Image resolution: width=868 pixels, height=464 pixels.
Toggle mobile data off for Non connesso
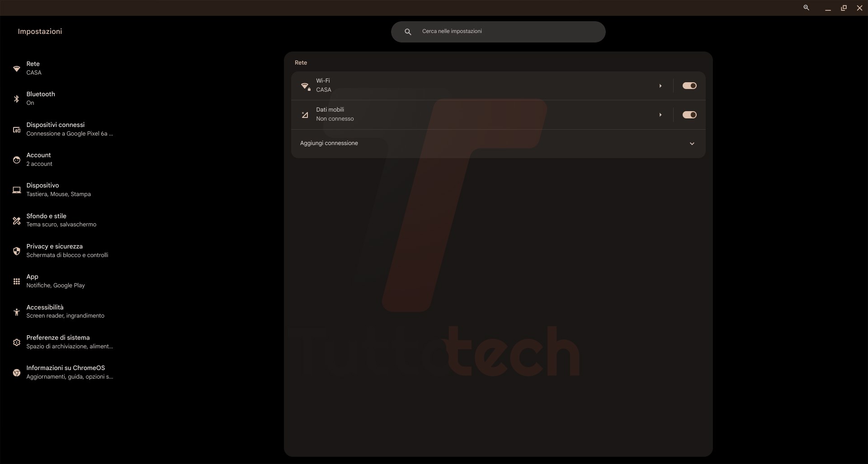[x=689, y=114]
